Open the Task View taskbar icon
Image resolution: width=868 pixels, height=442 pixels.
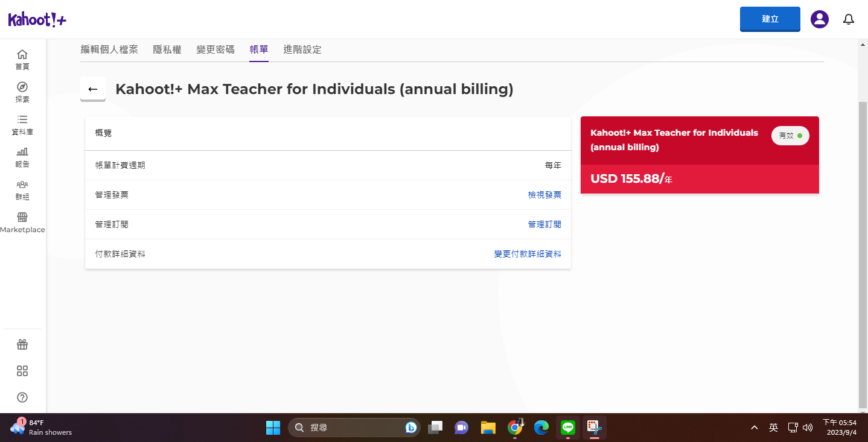(435, 428)
